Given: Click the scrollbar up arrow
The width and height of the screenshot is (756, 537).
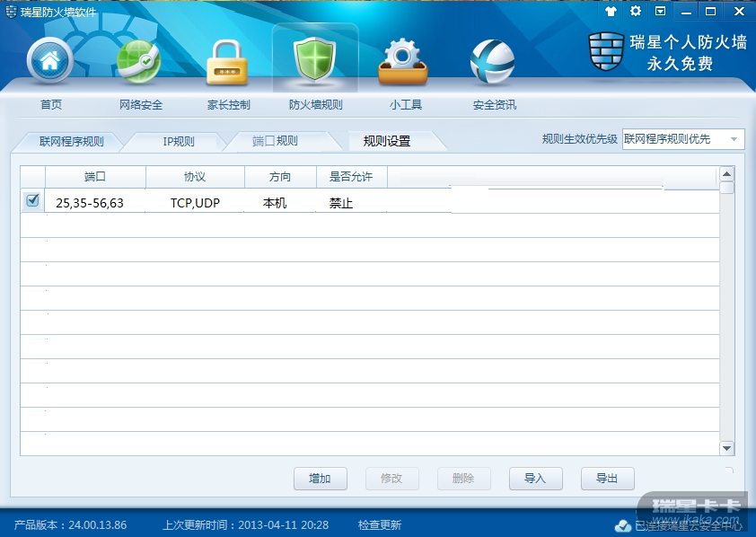Looking at the screenshot, I should click(726, 173).
